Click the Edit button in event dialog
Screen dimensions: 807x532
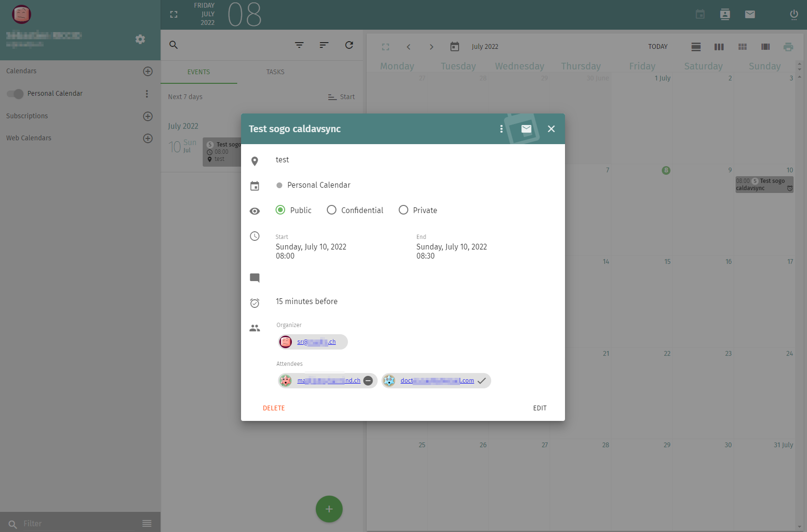click(x=540, y=408)
